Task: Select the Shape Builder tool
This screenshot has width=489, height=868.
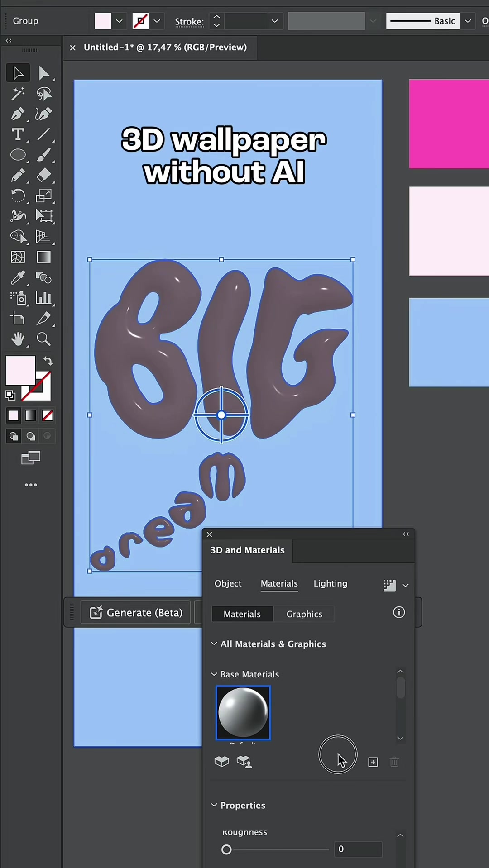Action: 18,236
